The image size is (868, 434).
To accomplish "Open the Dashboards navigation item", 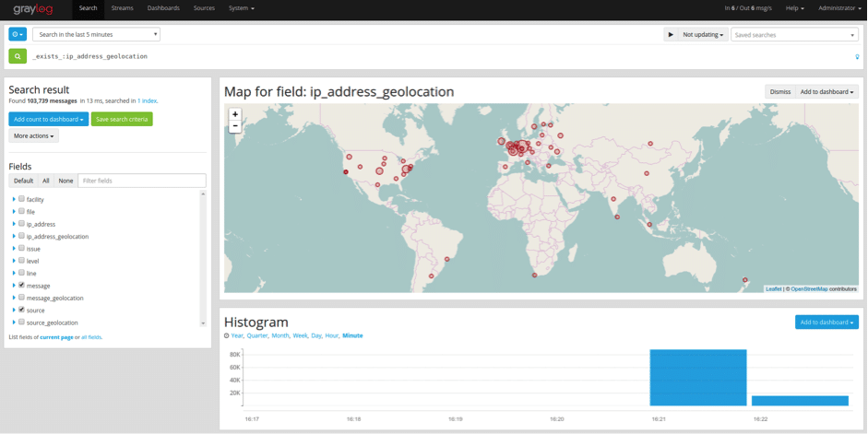I will (163, 8).
